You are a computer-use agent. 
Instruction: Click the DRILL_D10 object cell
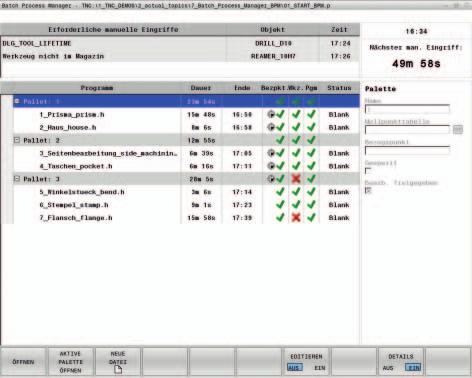[x=273, y=43]
